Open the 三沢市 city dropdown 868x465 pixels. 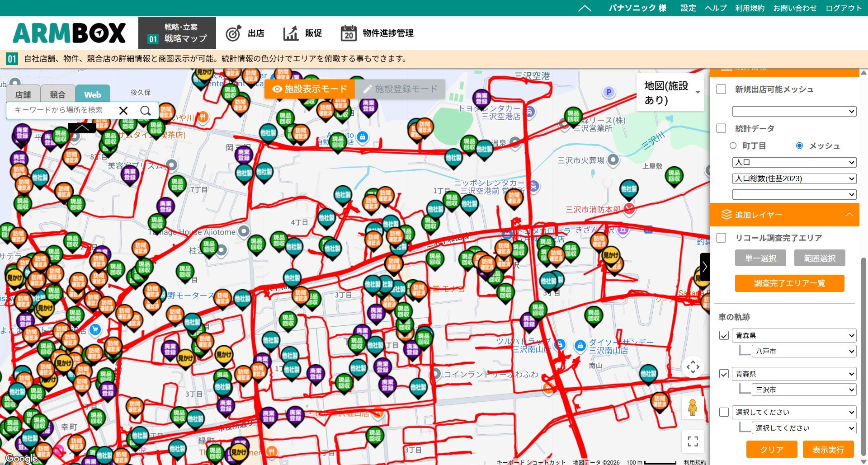point(804,390)
